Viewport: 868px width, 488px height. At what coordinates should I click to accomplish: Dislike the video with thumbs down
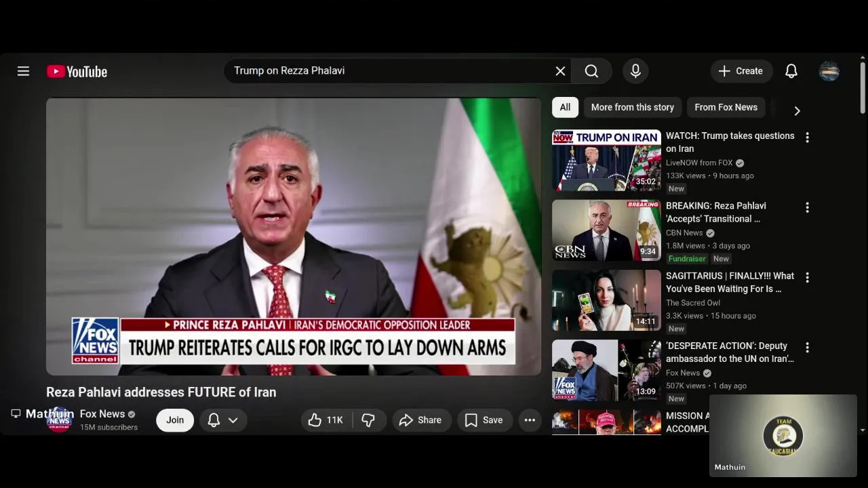pyautogui.click(x=368, y=420)
